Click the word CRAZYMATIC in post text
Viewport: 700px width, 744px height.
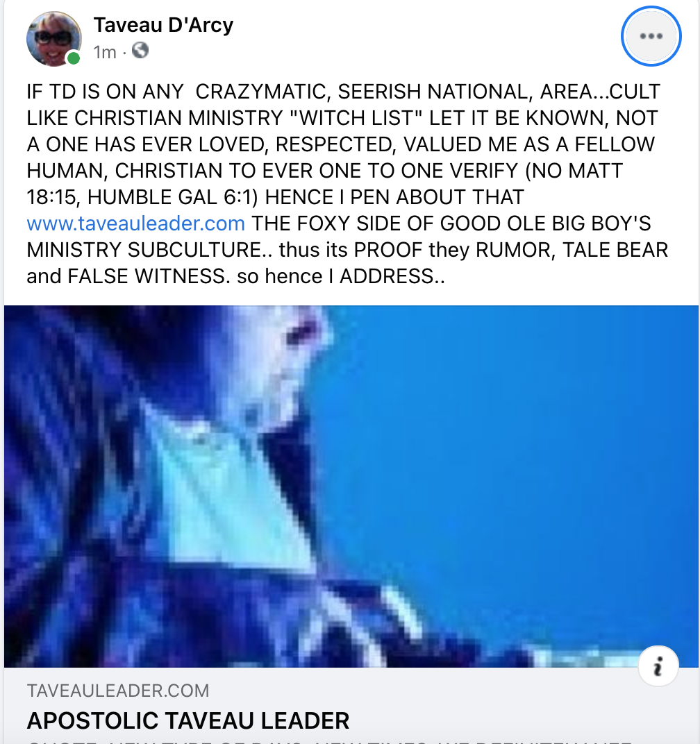(260, 92)
